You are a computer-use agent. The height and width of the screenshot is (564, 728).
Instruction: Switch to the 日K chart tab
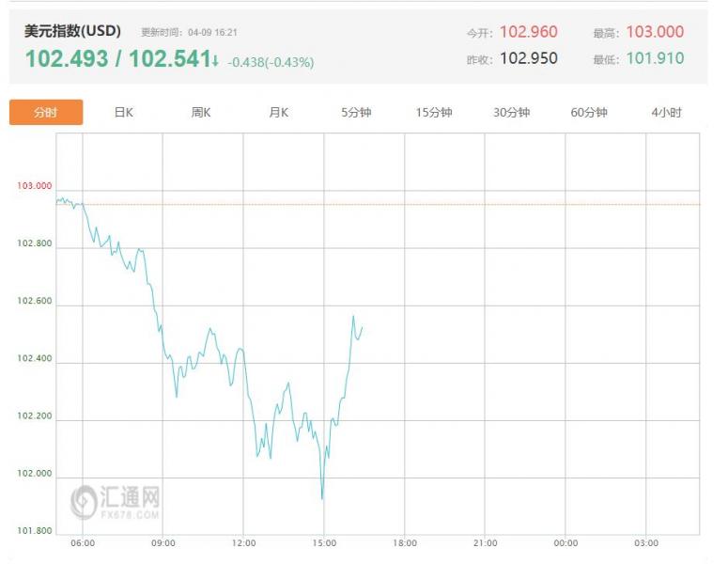coord(124,113)
